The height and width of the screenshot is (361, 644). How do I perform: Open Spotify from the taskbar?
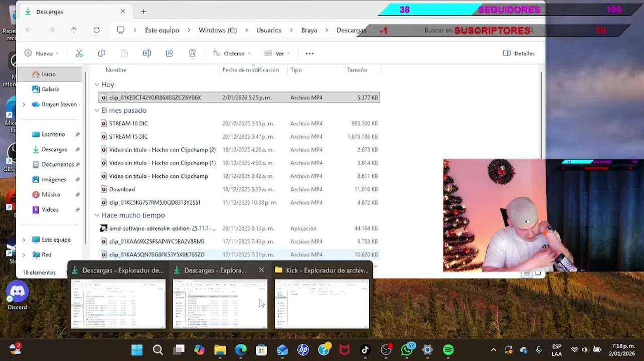tap(448, 350)
